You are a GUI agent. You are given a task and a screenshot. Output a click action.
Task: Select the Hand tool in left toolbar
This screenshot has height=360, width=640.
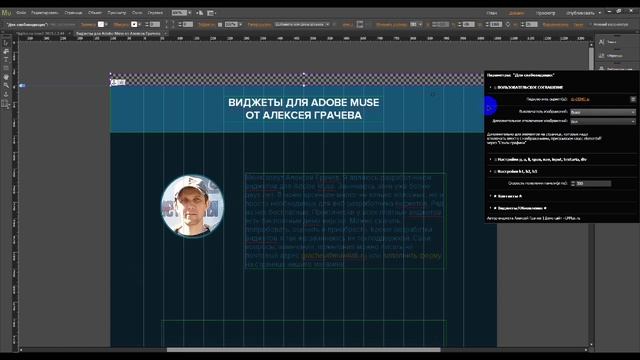[x=6, y=77]
